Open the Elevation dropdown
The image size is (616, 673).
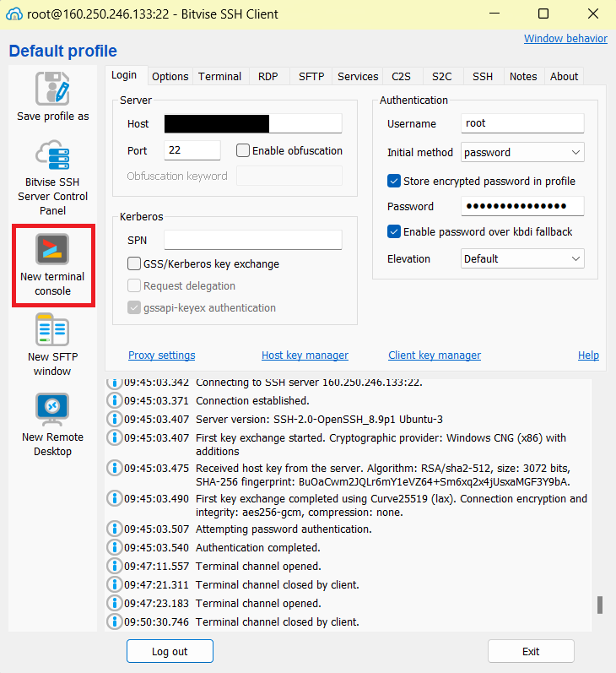click(522, 258)
